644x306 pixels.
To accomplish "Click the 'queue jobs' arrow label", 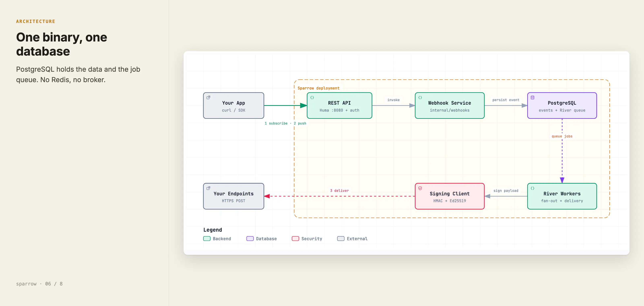I will click(562, 136).
